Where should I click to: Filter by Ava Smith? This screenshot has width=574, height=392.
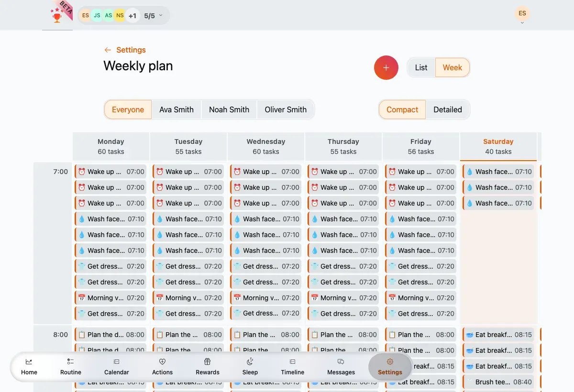click(x=177, y=109)
